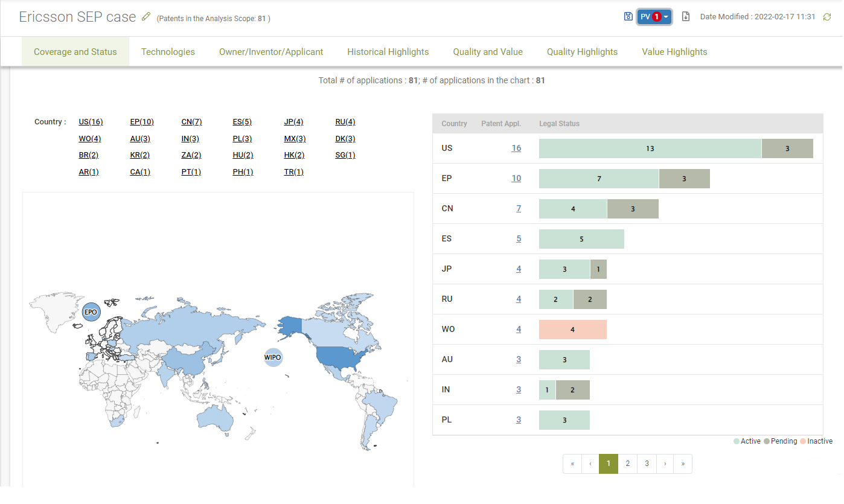
Task: Click the JP(4) country link
Action: [293, 122]
